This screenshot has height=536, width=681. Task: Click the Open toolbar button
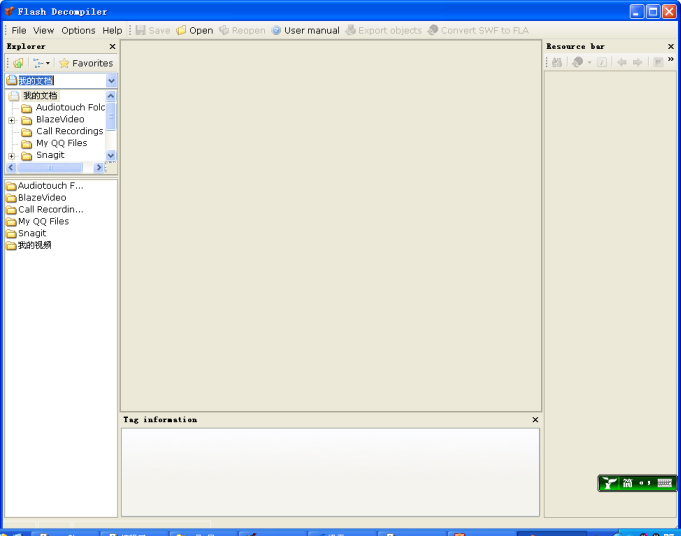tap(195, 30)
